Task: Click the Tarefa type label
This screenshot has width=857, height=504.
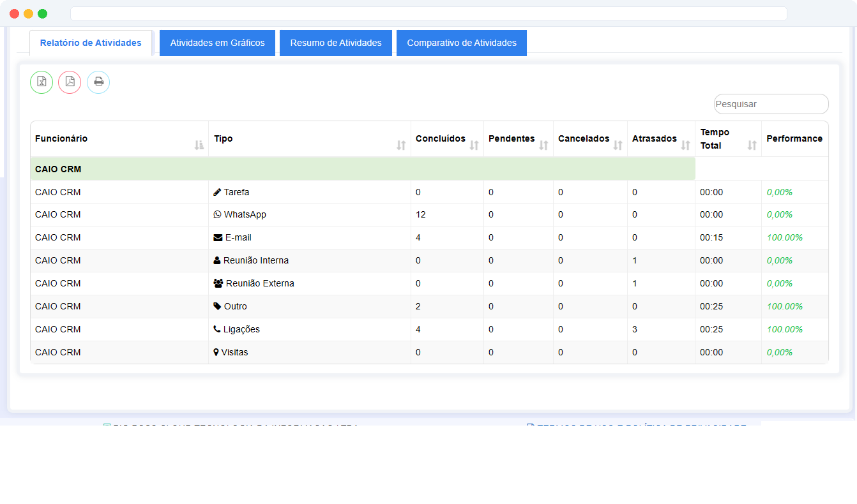Action: (236, 192)
